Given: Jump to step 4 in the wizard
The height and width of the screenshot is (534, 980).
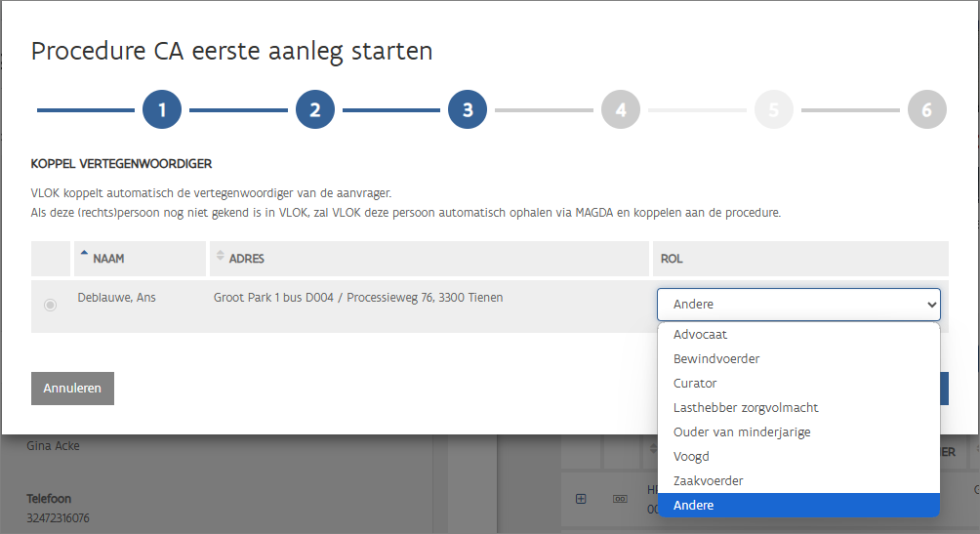Looking at the screenshot, I should click(621, 110).
